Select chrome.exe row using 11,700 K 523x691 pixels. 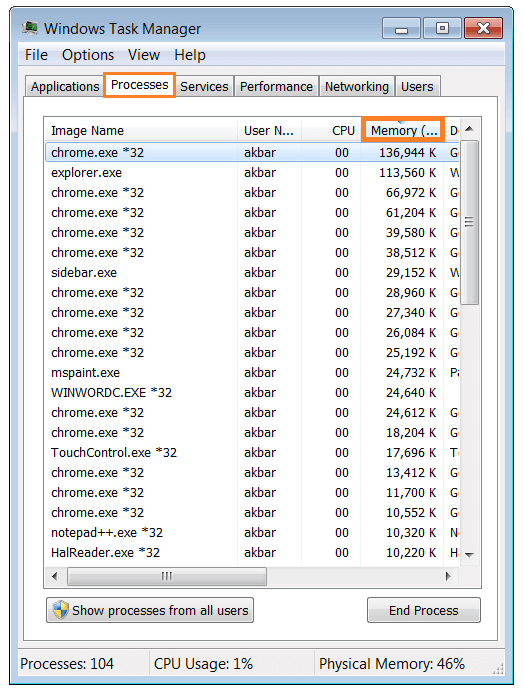[x=252, y=493]
